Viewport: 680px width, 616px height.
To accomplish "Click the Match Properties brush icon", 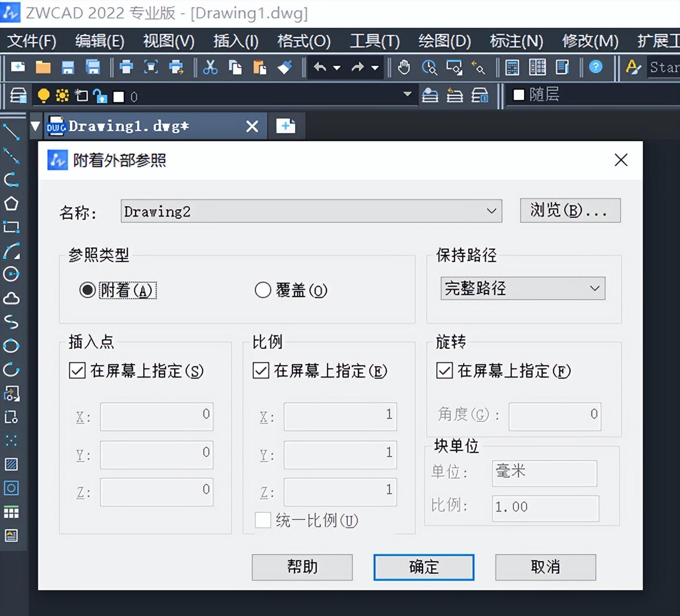I will [x=284, y=67].
